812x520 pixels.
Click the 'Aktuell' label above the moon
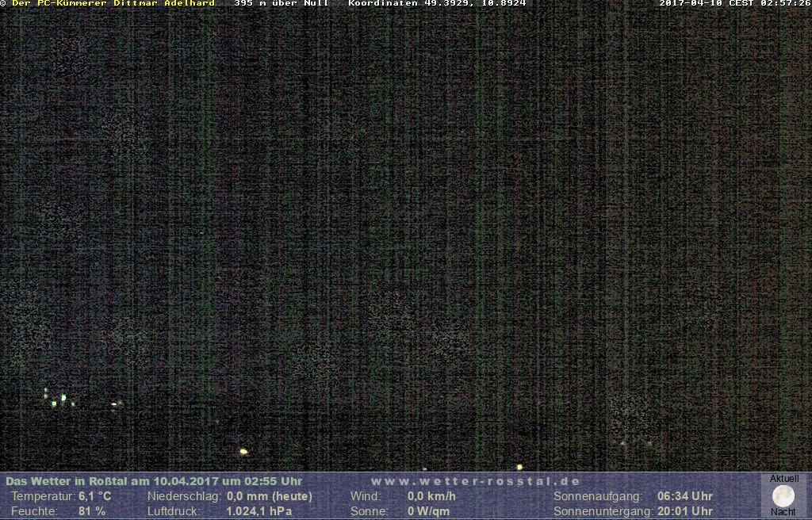(x=783, y=479)
